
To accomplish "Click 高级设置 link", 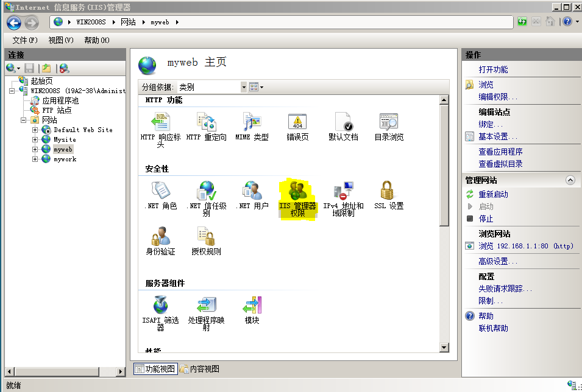I will tap(497, 262).
